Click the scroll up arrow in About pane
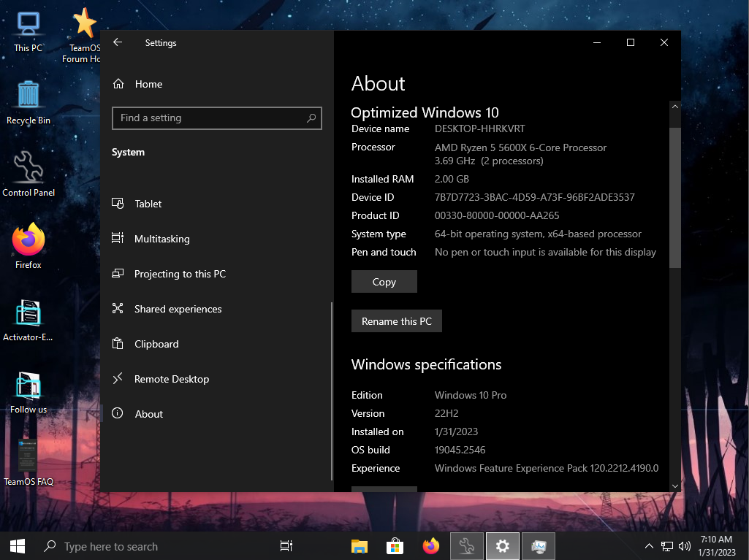This screenshot has width=749, height=560. (675, 107)
